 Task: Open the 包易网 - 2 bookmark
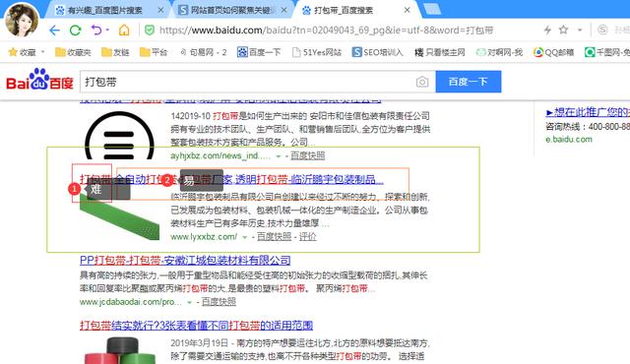pyautogui.click(x=204, y=52)
